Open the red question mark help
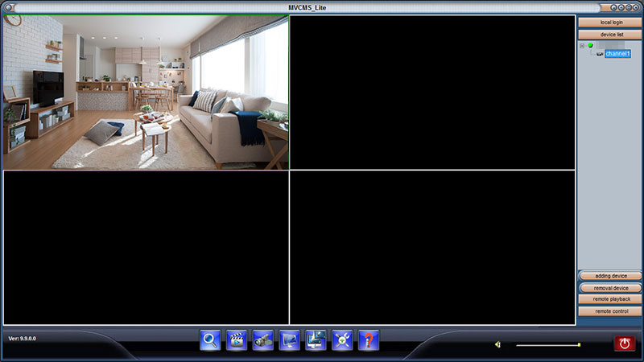This screenshot has width=644, height=362. click(x=369, y=340)
